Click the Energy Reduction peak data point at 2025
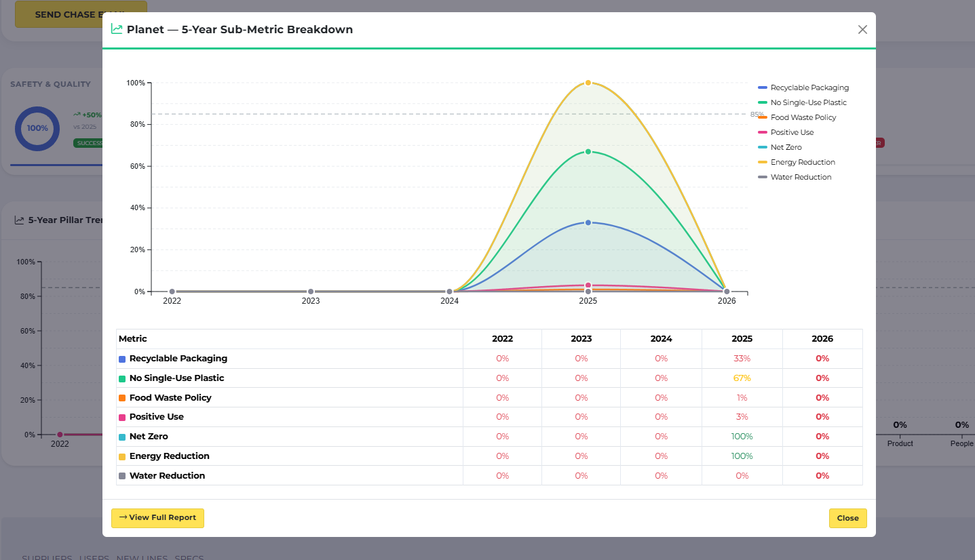Screen dimensions: 975x560 [x=588, y=82]
